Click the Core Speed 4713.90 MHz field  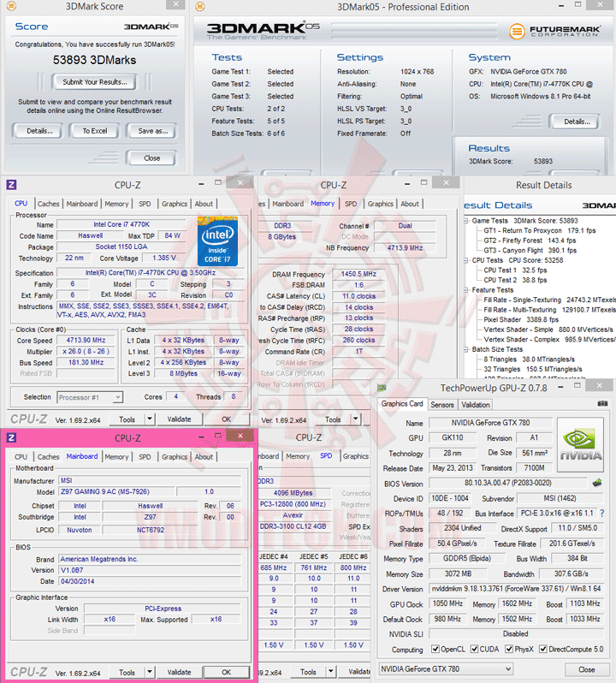(86, 340)
